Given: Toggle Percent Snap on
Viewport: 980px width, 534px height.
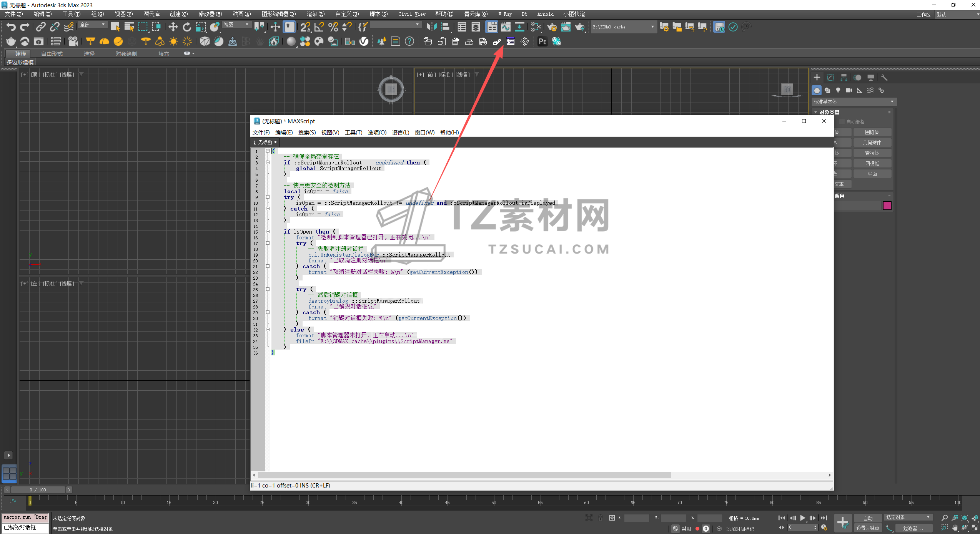Looking at the screenshot, I should [334, 27].
